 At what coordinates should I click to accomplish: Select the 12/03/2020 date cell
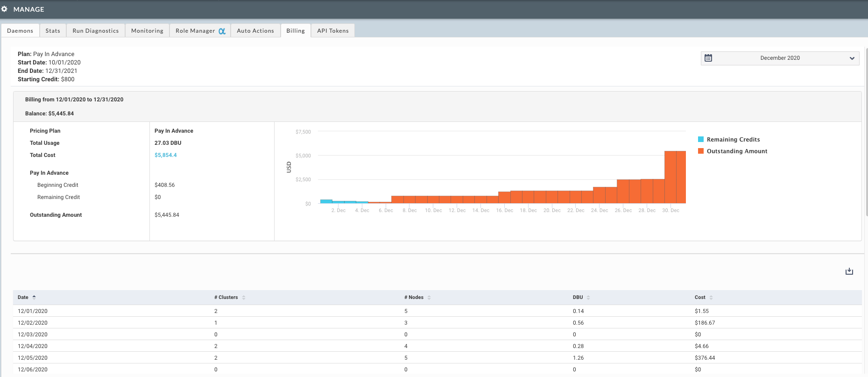[x=33, y=334]
